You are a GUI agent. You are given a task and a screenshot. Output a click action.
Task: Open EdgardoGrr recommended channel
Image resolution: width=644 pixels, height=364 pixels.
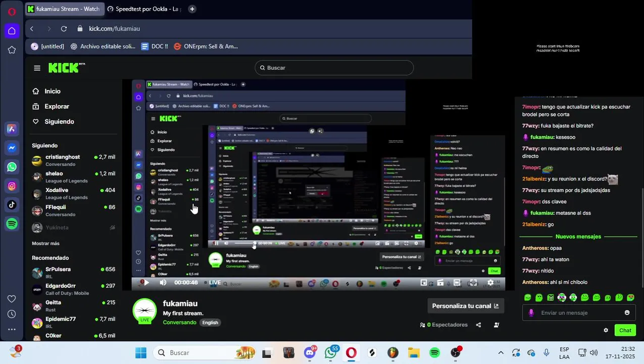click(x=73, y=290)
